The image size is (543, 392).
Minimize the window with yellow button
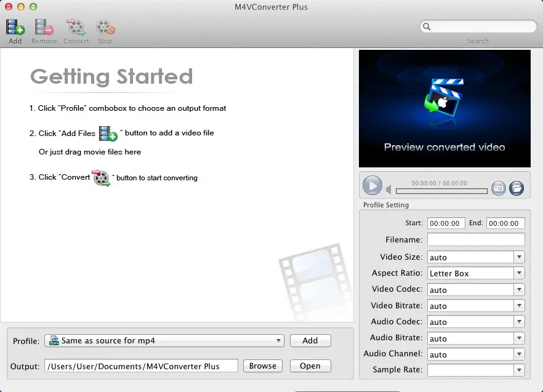tap(21, 7)
